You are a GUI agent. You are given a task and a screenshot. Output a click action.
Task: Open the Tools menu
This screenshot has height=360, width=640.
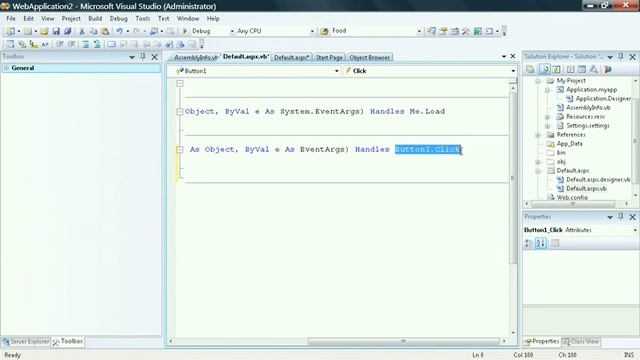pyautogui.click(x=142, y=18)
